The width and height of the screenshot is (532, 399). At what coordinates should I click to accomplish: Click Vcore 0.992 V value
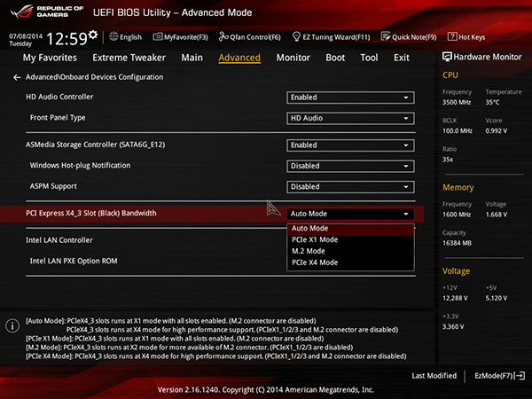pyautogui.click(x=496, y=131)
